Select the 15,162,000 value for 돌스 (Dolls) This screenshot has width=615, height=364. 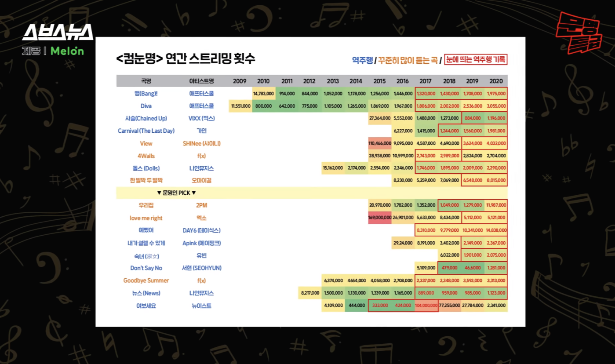click(333, 168)
